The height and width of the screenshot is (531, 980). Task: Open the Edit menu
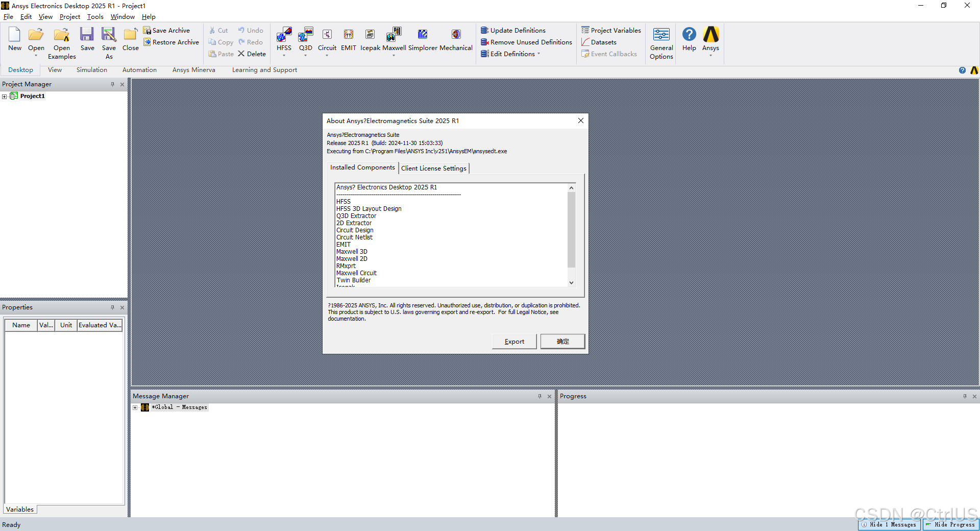coord(26,17)
